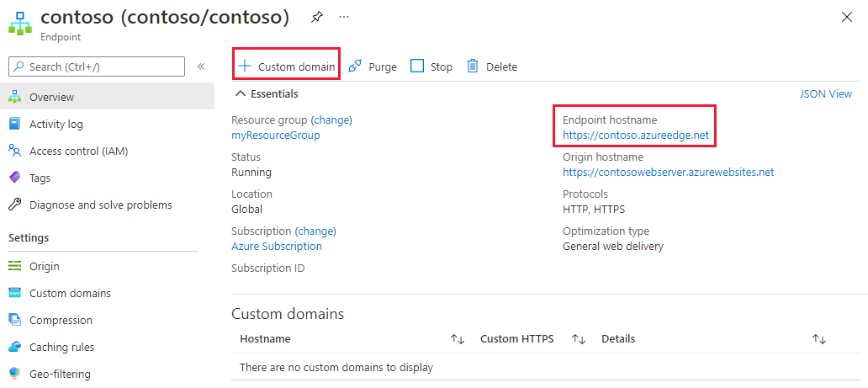This screenshot has height=388, width=868.
Task: Open the Tags section
Action: pyautogui.click(x=40, y=178)
